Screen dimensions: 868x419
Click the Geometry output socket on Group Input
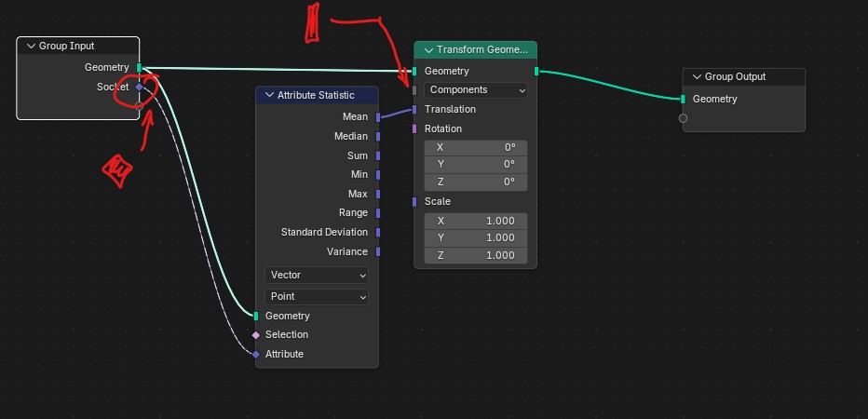point(139,67)
